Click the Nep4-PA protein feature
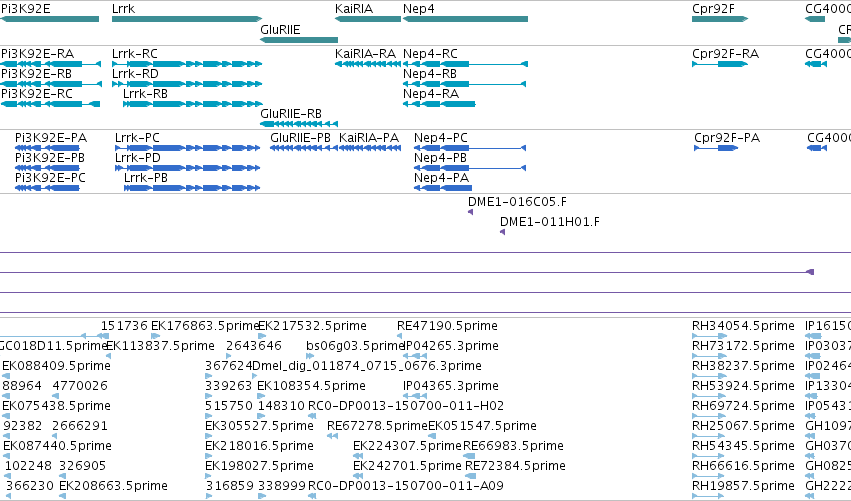851x501 pixels. point(443,188)
